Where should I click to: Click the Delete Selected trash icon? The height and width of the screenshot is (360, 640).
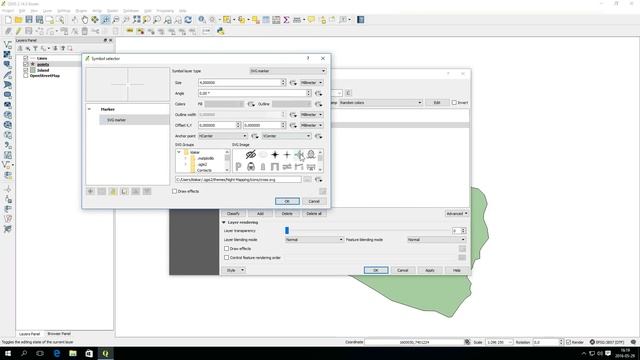[85, 31]
